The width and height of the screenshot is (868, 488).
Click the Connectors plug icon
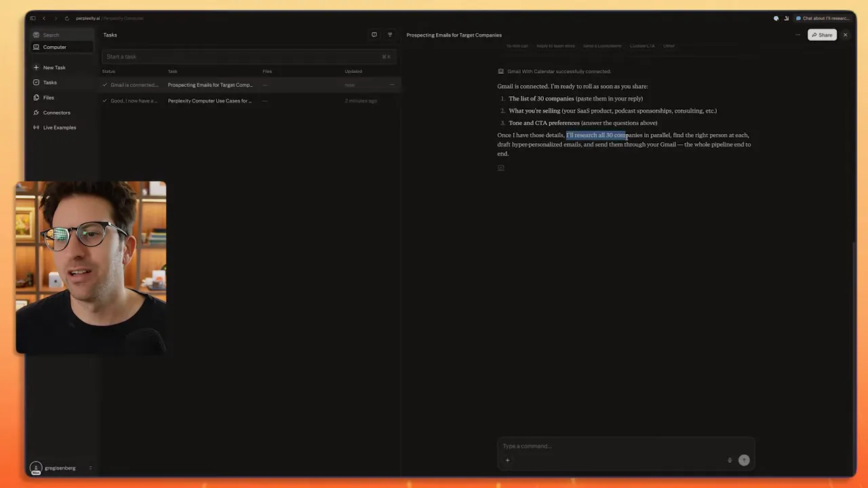37,113
